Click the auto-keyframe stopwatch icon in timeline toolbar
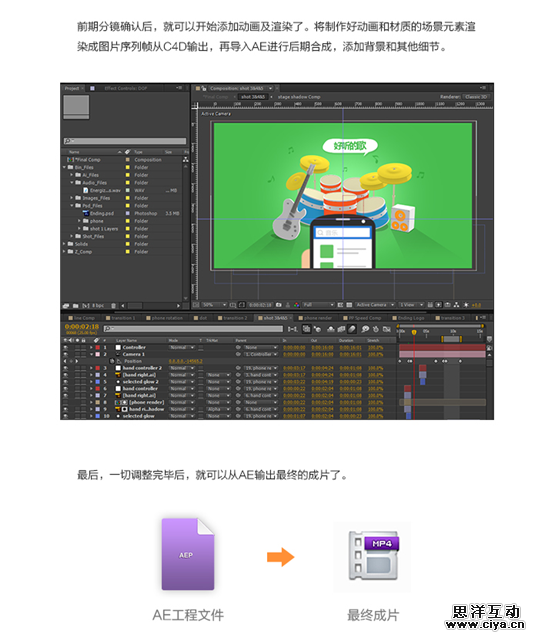The height and width of the screenshot is (640, 554). [x=376, y=329]
